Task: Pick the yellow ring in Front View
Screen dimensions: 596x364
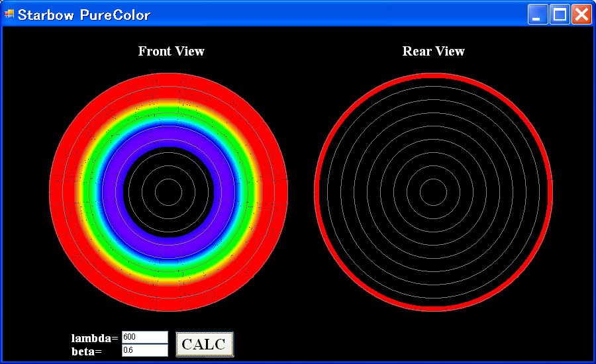Action: [168, 103]
